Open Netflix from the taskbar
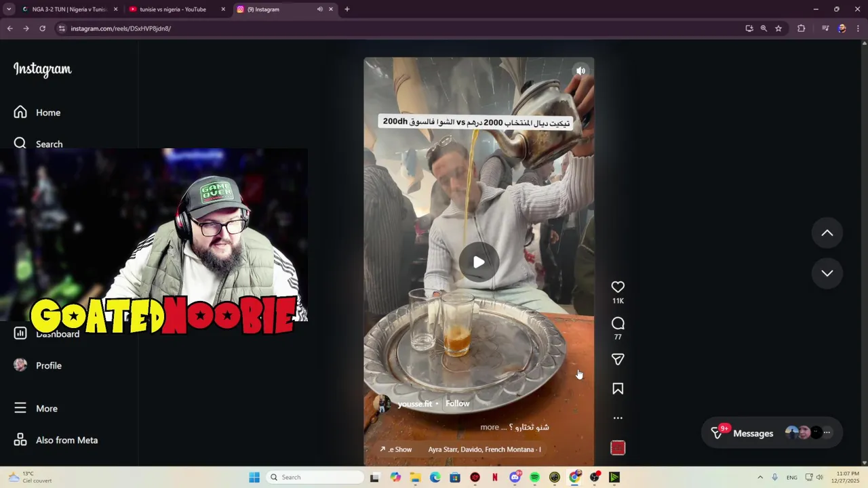The width and height of the screenshot is (868, 488). pyautogui.click(x=495, y=477)
